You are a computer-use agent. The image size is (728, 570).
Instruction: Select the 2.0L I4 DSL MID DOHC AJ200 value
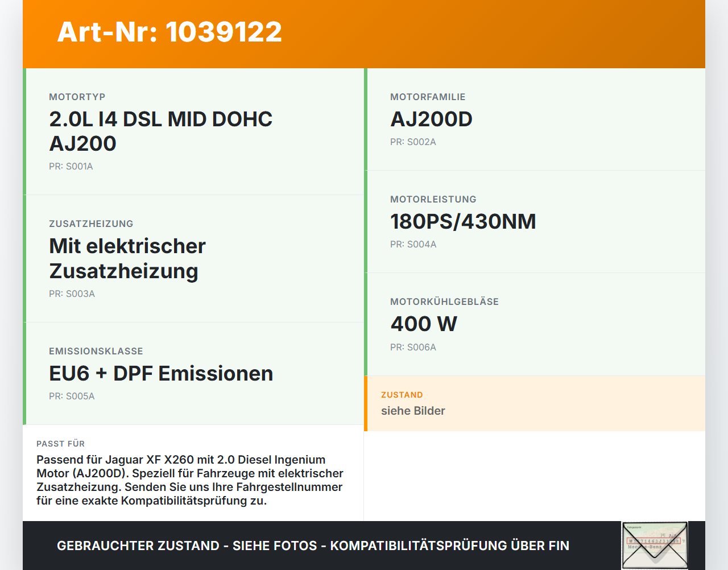161,131
